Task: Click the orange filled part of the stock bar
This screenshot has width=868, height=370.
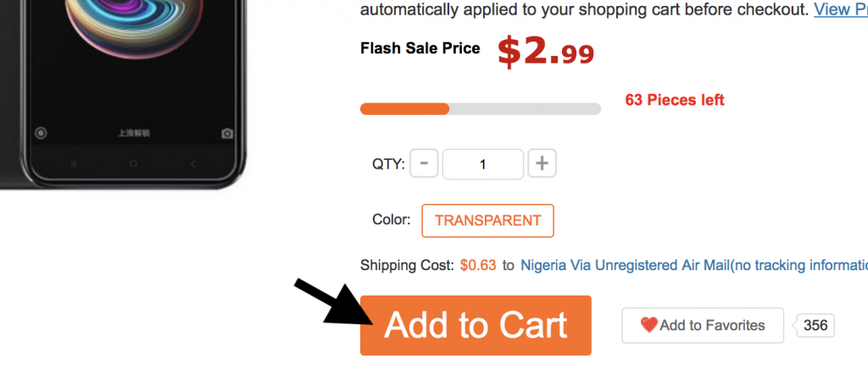Action: point(404,109)
